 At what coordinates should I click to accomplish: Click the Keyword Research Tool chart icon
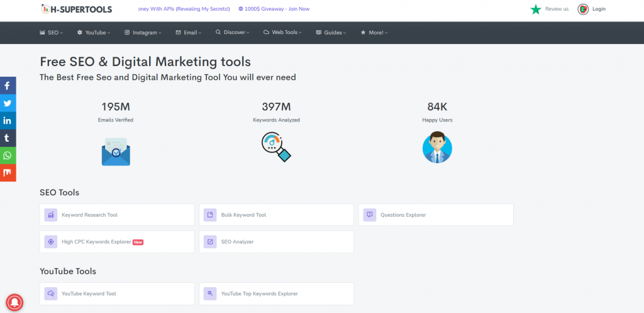(51, 215)
